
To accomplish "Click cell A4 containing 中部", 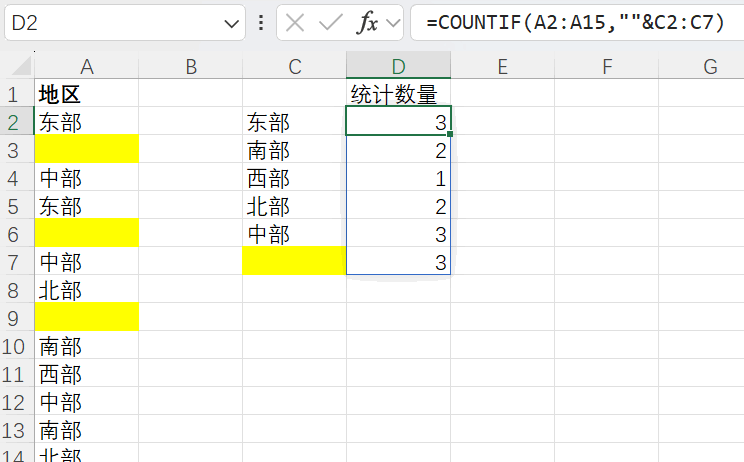I will pyautogui.click(x=86, y=179).
